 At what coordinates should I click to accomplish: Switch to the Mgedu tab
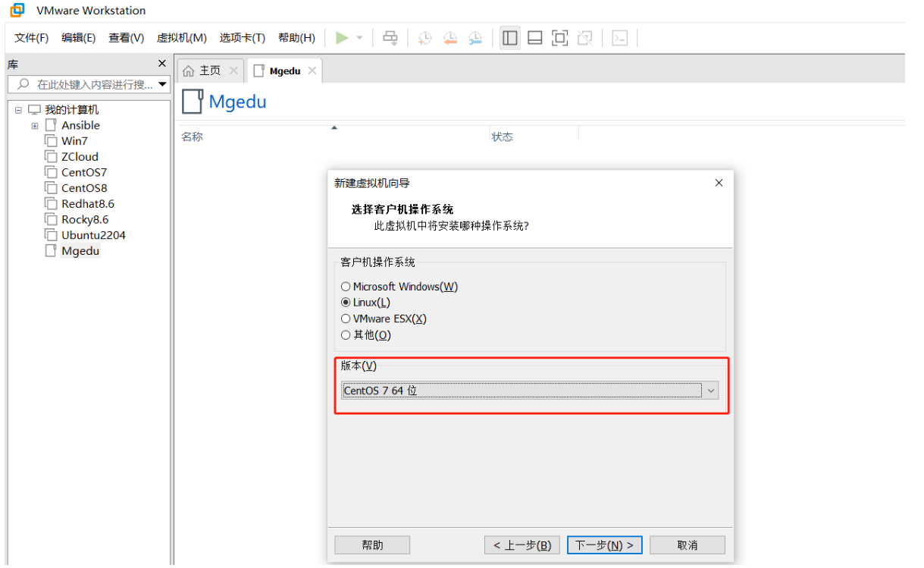(285, 71)
